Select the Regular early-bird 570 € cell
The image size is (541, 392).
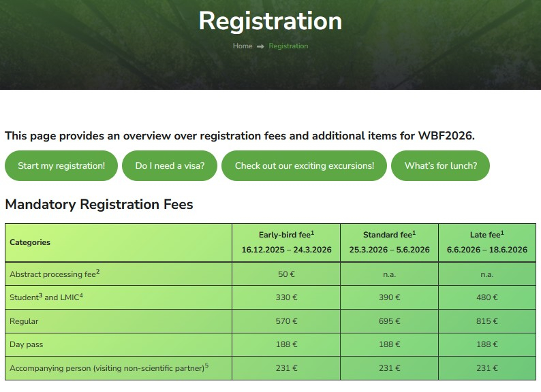286,321
